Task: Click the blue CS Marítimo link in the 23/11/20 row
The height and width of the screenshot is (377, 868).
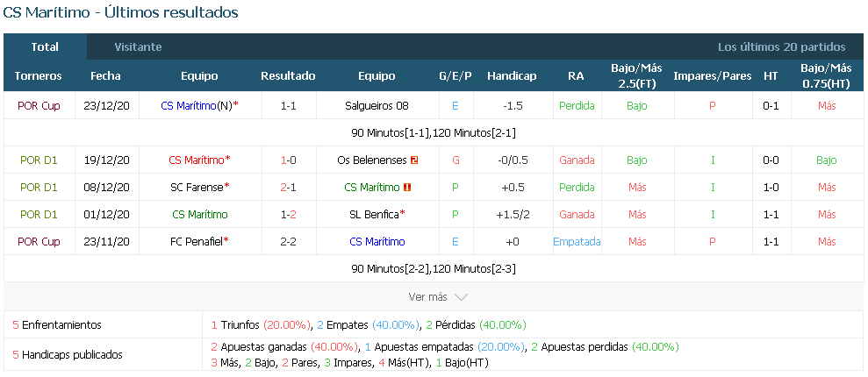Action: coord(377,242)
